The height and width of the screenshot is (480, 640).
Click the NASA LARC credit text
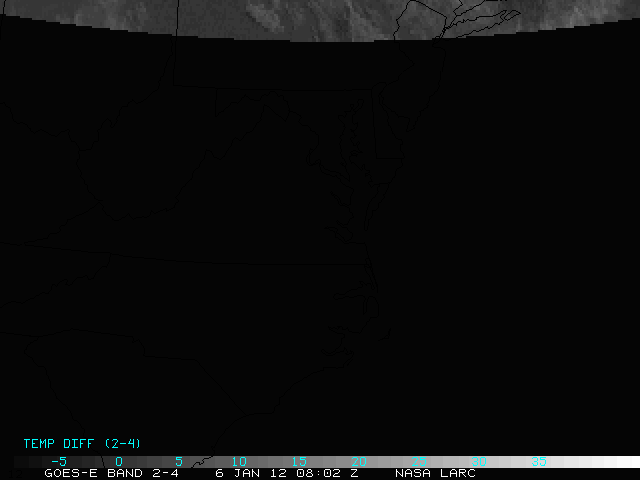tap(435, 473)
